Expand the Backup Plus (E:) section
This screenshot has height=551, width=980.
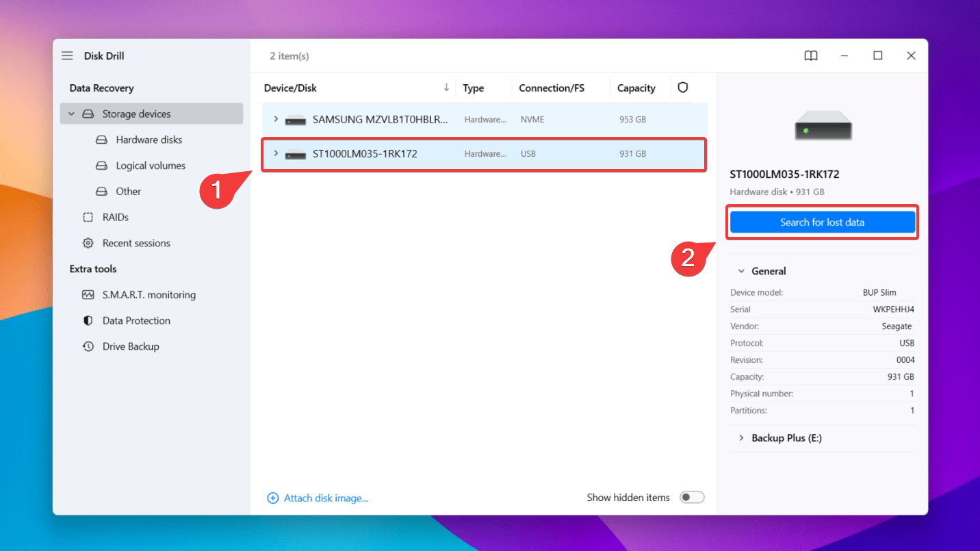pos(741,438)
